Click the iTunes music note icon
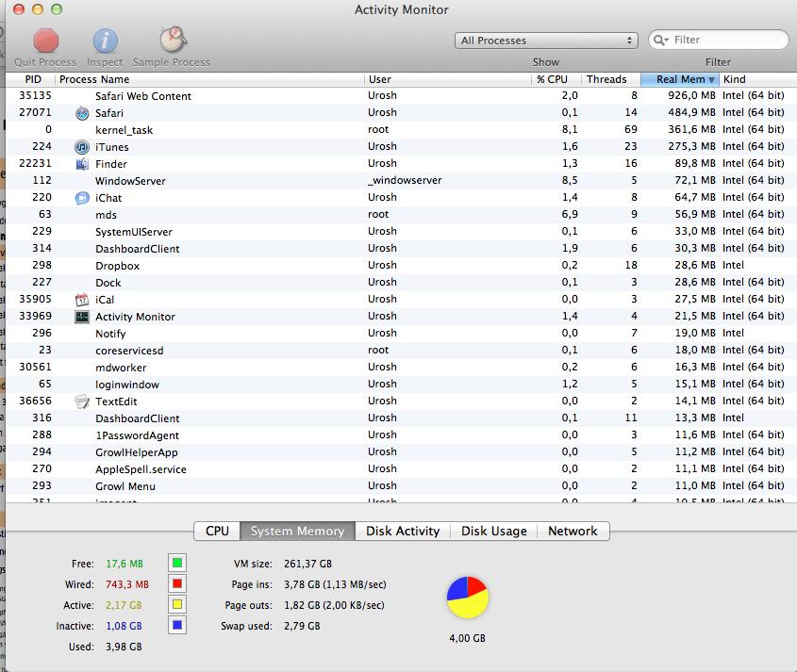 click(x=82, y=147)
